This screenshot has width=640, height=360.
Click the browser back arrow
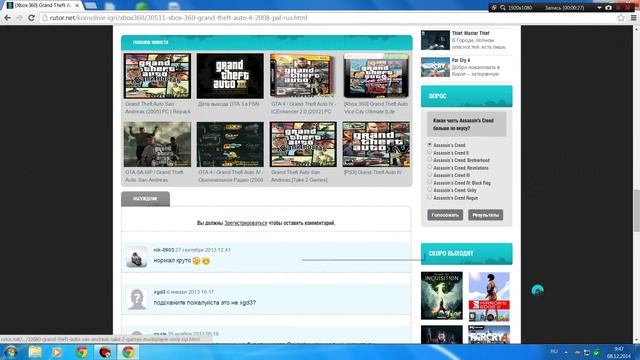click(7, 18)
